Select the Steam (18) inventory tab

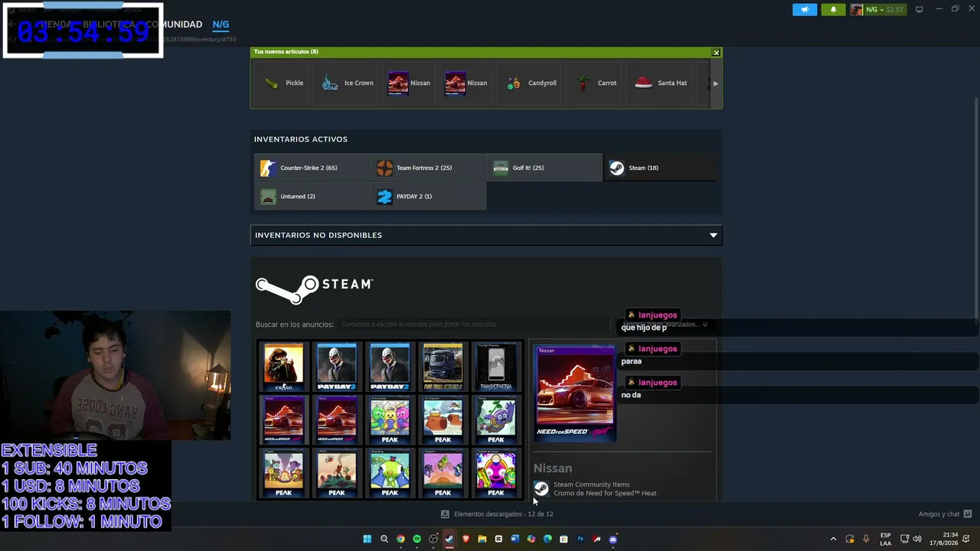tap(661, 168)
